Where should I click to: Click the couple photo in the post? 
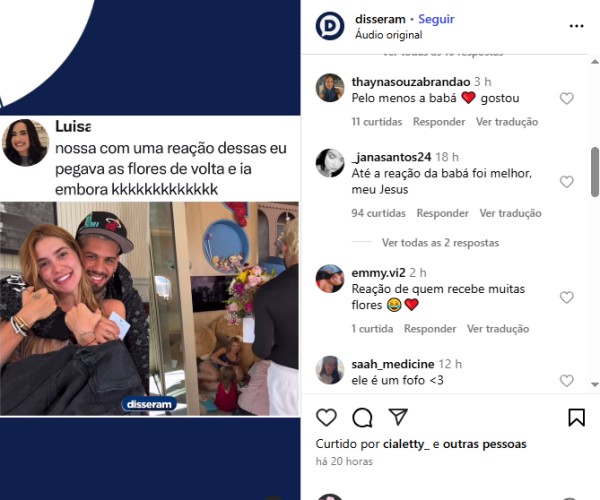(x=75, y=308)
